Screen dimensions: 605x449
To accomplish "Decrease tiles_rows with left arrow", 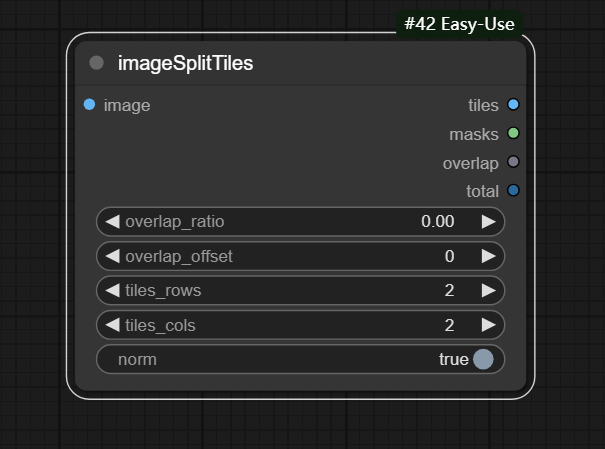I will click(112, 290).
